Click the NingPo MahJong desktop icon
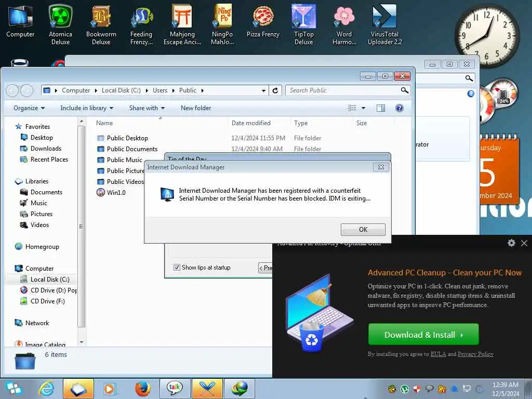The width and height of the screenshot is (532, 399). (222, 25)
